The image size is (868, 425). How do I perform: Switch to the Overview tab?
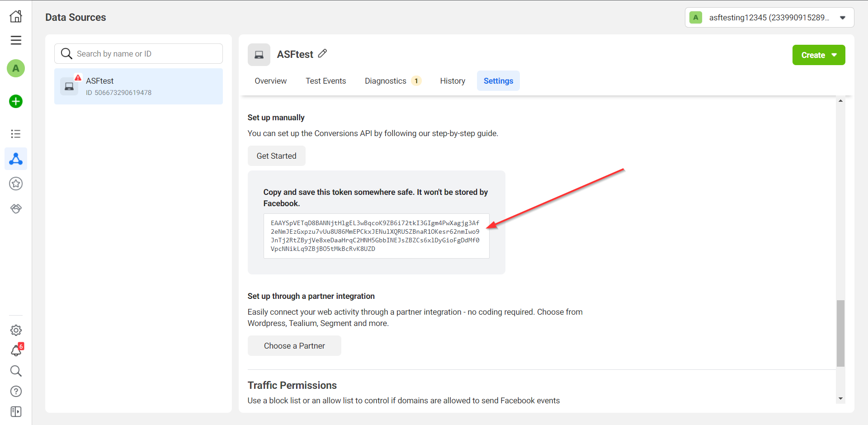tap(270, 81)
